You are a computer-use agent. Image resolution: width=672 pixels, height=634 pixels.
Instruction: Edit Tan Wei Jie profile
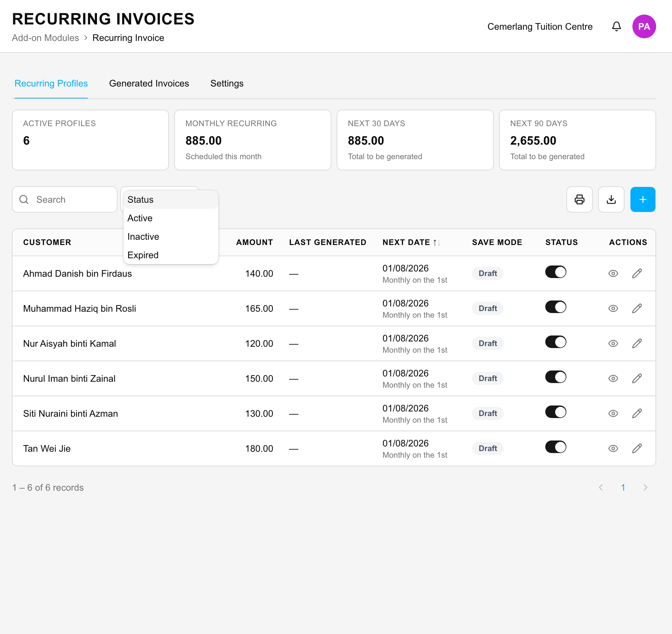click(x=637, y=448)
